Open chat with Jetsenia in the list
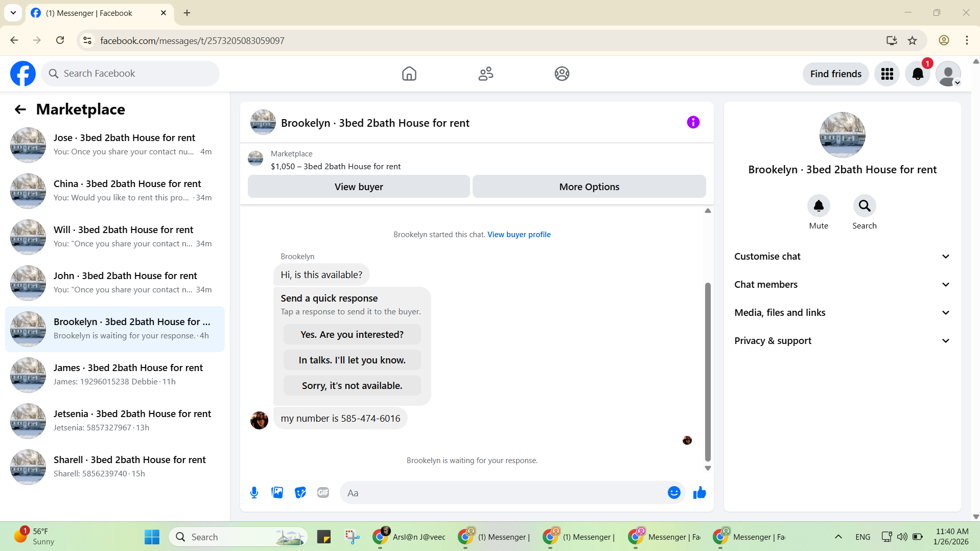Image resolution: width=980 pixels, height=551 pixels. click(115, 421)
